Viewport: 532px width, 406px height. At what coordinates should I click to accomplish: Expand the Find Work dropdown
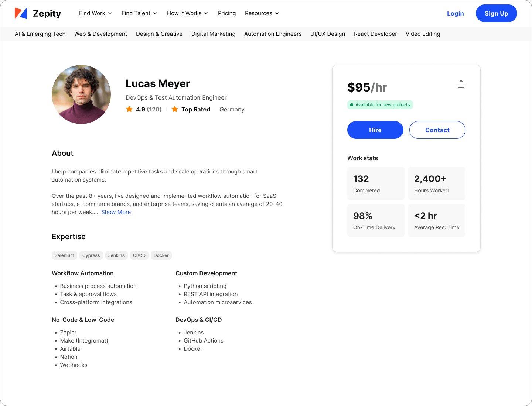95,13
